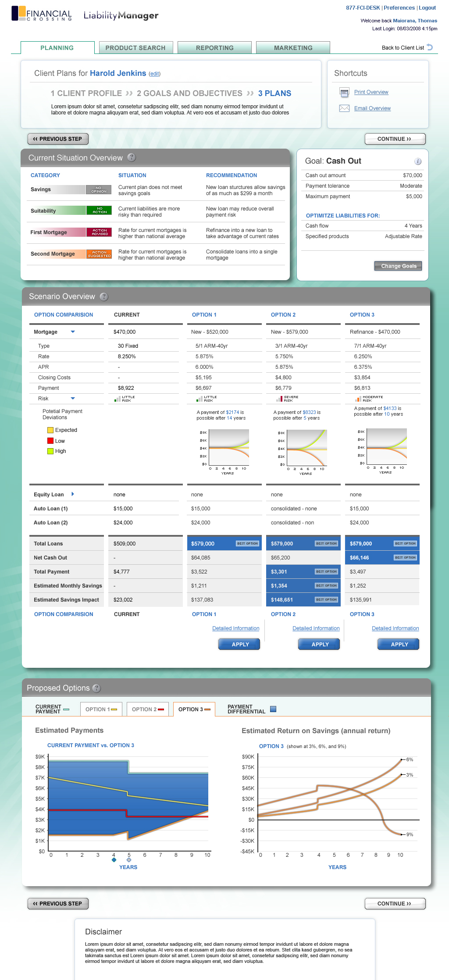Open the Reporting tab
The height and width of the screenshot is (980, 449).
click(x=214, y=48)
